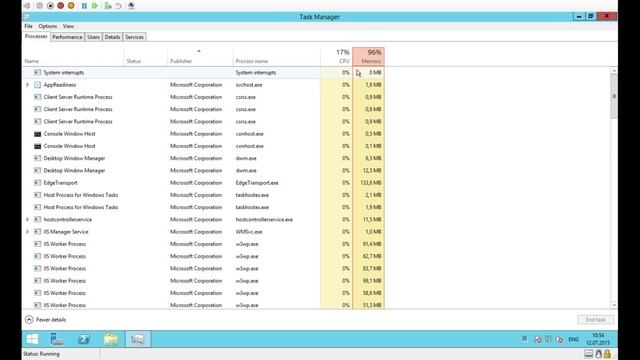Click the End task button
The height and width of the screenshot is (360, 640).
coord(596,320)
